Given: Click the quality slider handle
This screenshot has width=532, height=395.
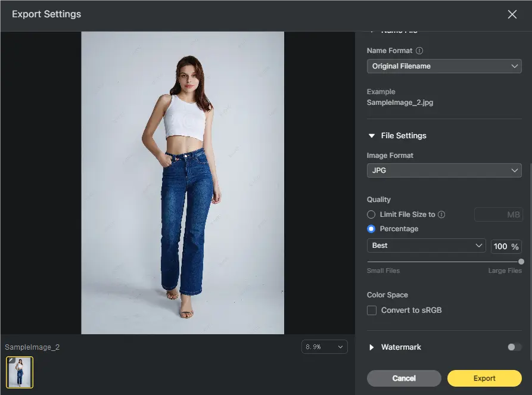Looking at the screenshot, I should click(521, 262).
